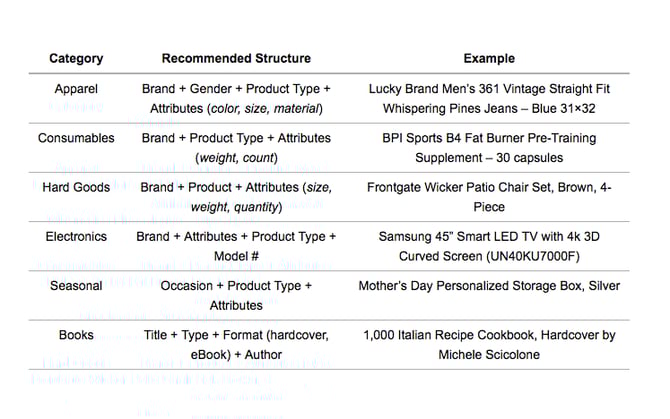Click the Example column header
Image resolution: width=670 pixels, height=419 pixels.
click(x=489, y=58)
